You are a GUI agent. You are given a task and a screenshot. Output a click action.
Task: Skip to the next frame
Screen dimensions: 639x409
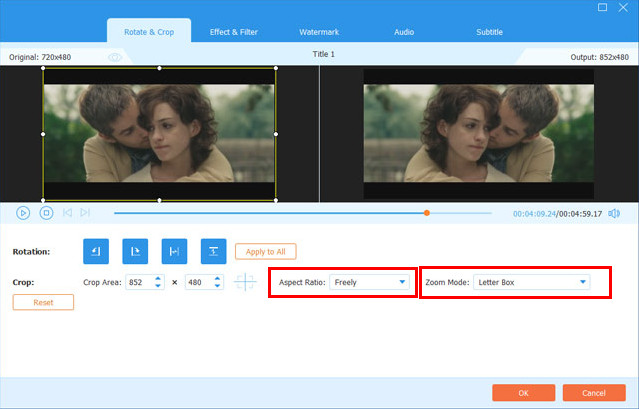(x=85, y=212)
